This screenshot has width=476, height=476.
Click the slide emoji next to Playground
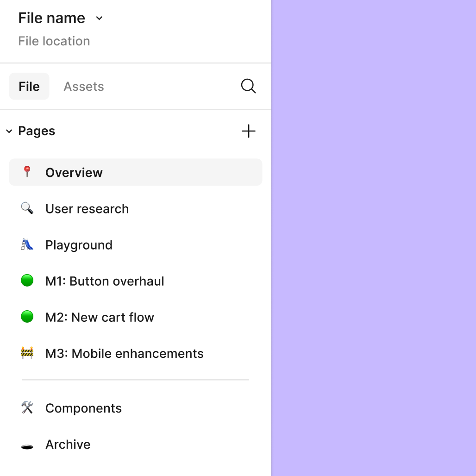(27, 244)
